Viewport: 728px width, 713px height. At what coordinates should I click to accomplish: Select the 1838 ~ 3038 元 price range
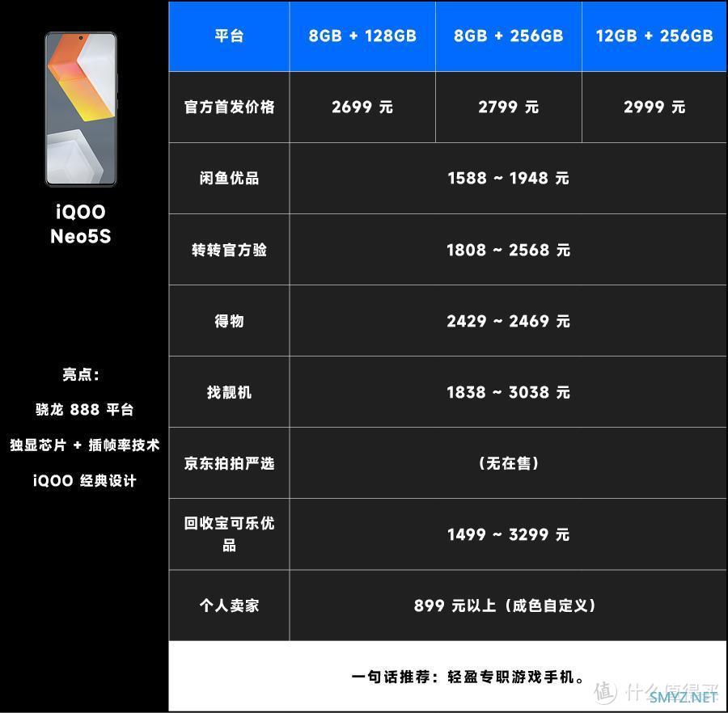509,392
